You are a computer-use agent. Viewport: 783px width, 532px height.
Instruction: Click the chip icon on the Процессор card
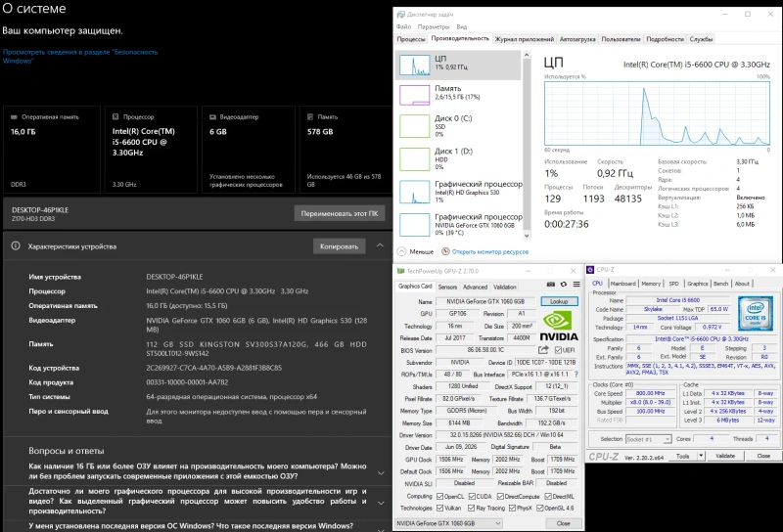[x=115, y=116]
